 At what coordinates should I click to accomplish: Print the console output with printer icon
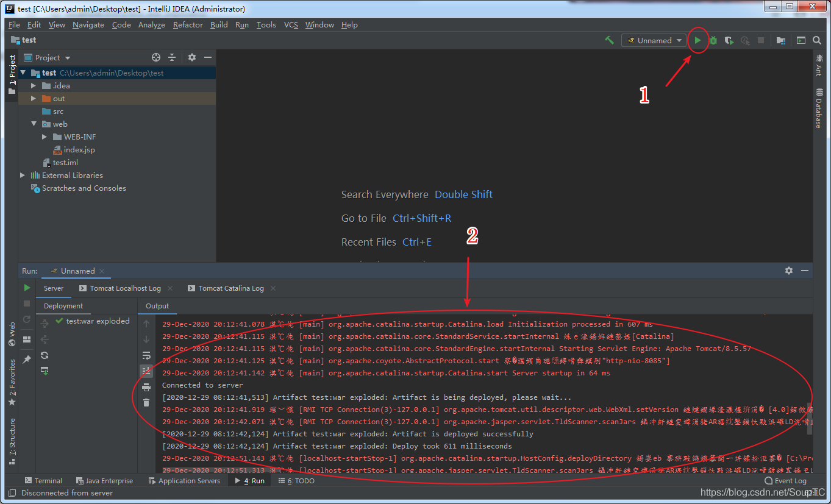146,387
